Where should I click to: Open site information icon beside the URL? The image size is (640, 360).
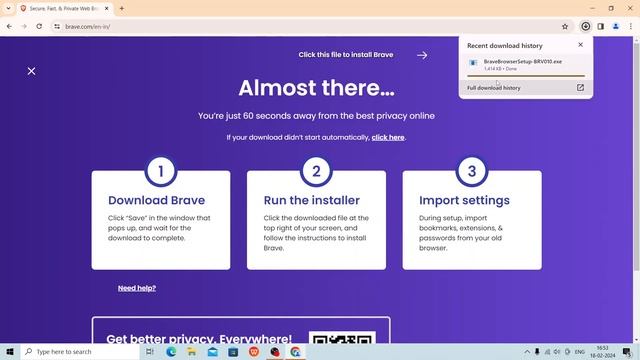click(x=57, y=27)
